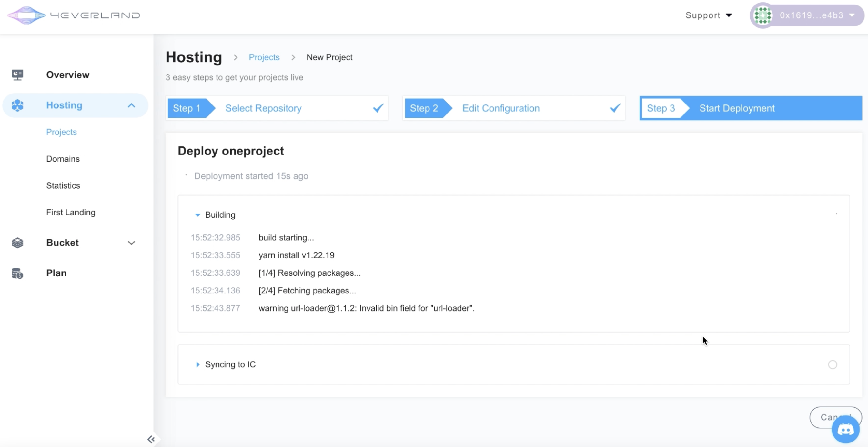868x447 pixels.
Task: Expand the Bucket sidebar menu chevron
Action: (131, 243)
